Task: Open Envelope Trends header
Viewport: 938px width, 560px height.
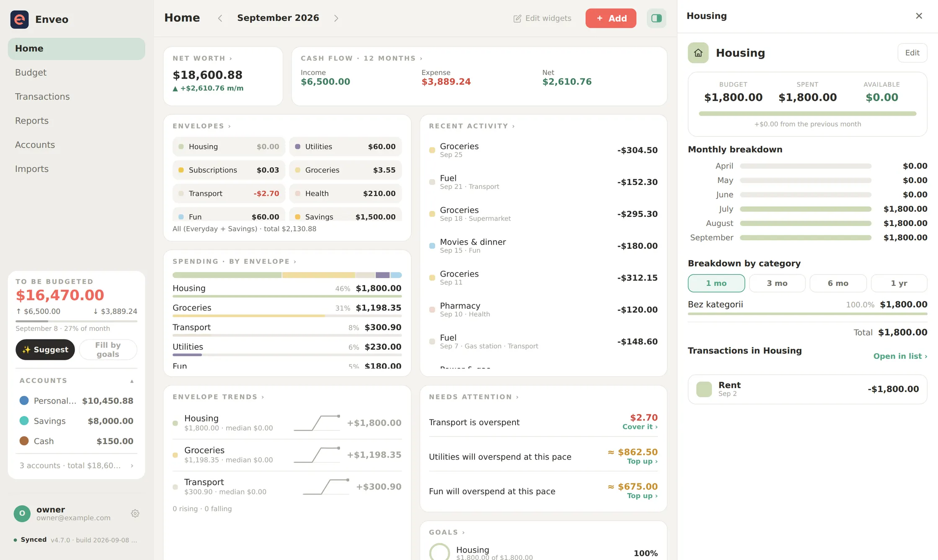Action: coord(218,397)
